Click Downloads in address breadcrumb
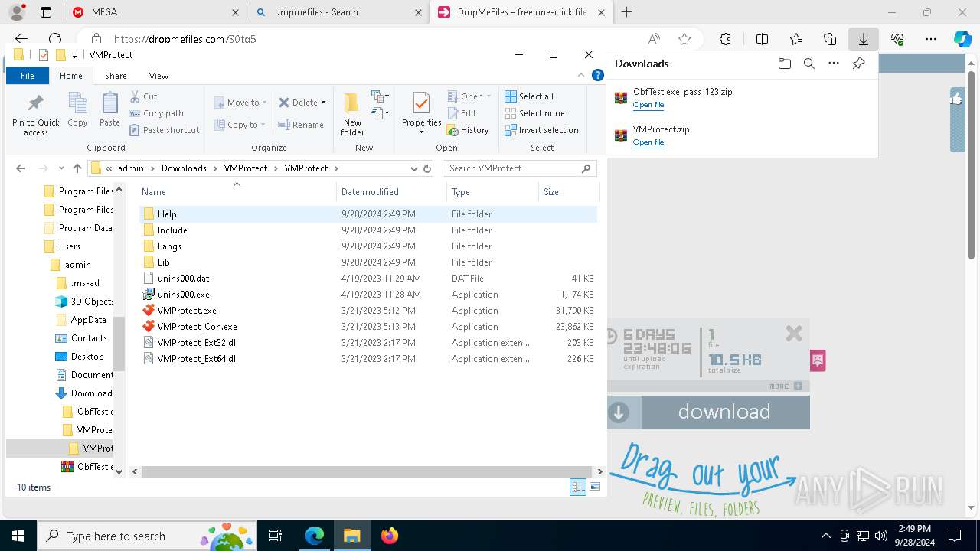Screen dimensions: 980x551 184,168
